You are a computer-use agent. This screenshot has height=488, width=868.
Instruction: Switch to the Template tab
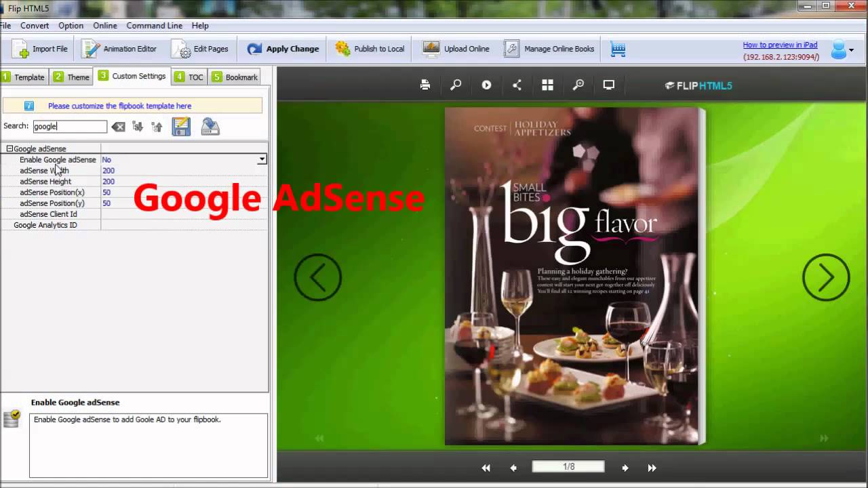coord(23,77)
